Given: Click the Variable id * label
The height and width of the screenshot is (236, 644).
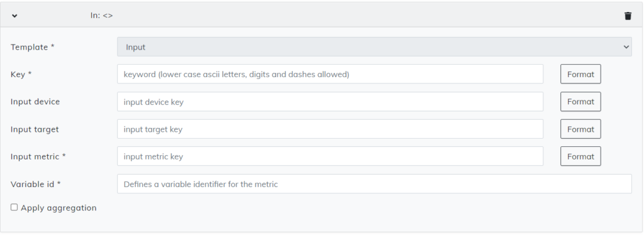Looking at the screenshot, I should click(36, 184).
